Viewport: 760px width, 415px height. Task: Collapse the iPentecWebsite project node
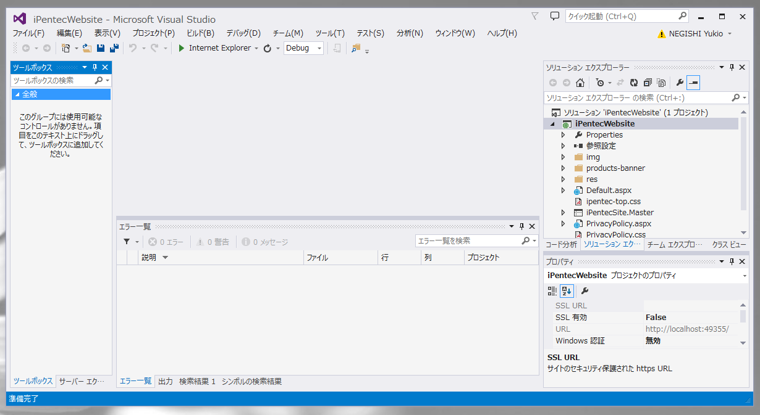point(553,124)
